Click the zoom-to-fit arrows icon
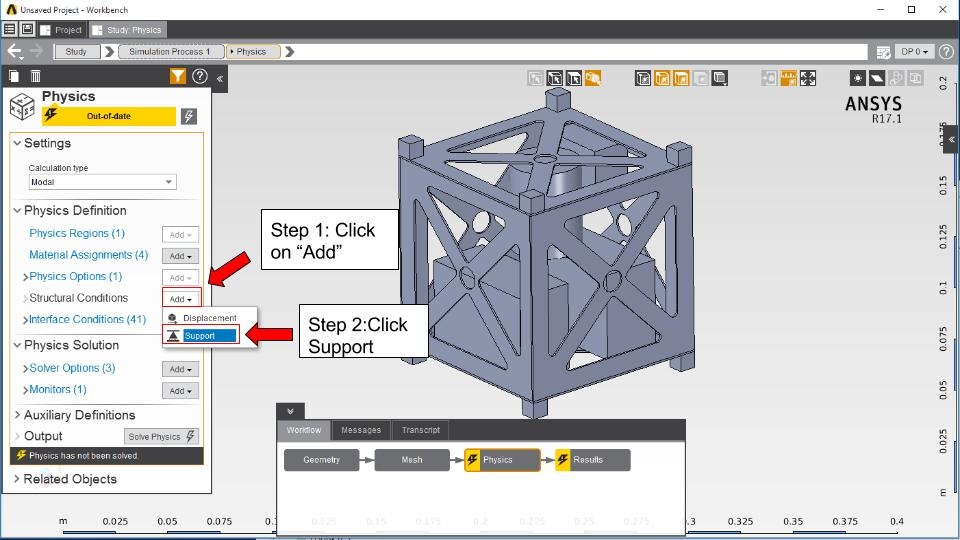Image resolution: width=960 pixels, height=540 pixels. (808, 78)
